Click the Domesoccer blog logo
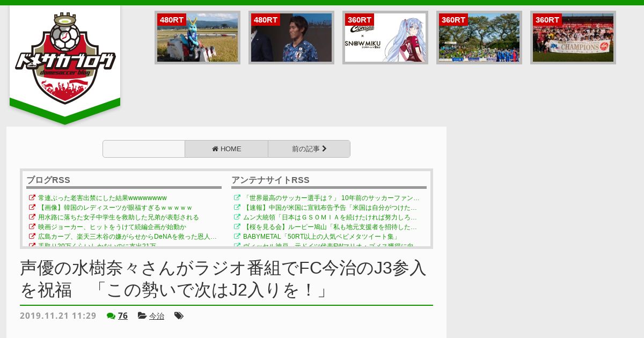Screen dimensions: 644x338 (x=65, y=58)
